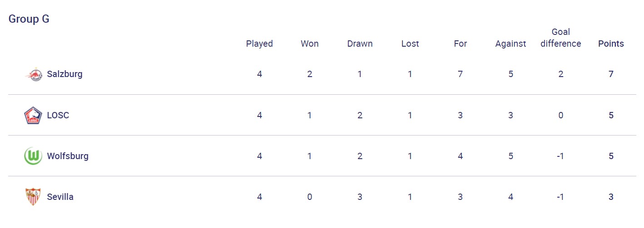Image resolution: width=644 pixels, height=228 pixels.
Task: Click the Won column header
Action: point(310,44)
